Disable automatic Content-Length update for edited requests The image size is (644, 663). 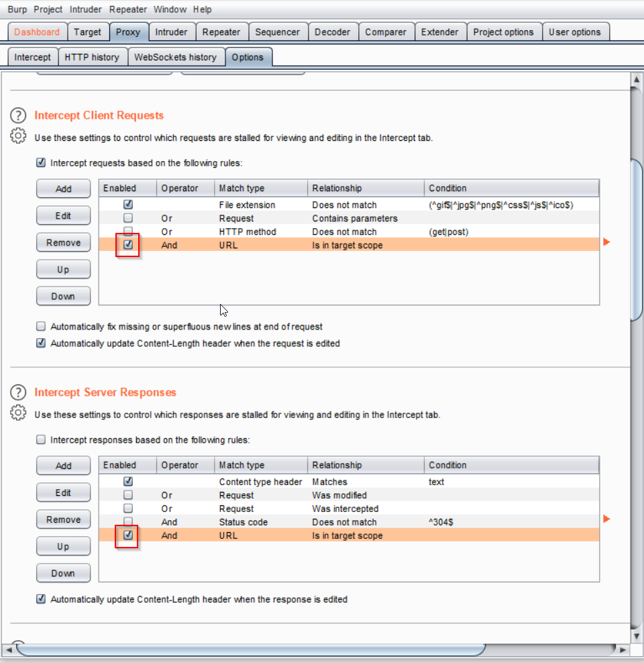click(41, 343)
